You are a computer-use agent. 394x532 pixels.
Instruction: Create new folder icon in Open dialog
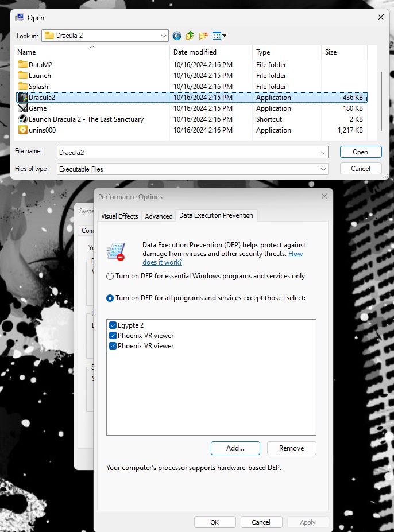(x=203, y=36)
